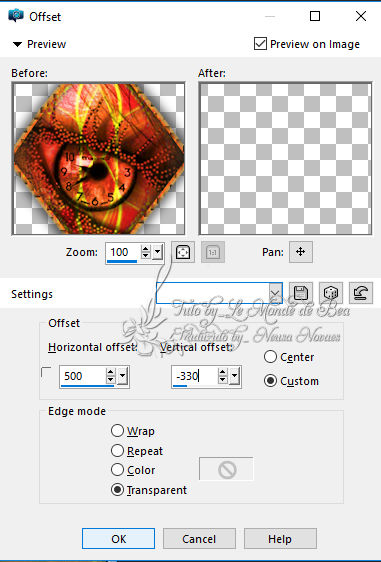The image size is (381, 562).
Task: Choose the Repeat edge mode
Action: pos(117,451)
